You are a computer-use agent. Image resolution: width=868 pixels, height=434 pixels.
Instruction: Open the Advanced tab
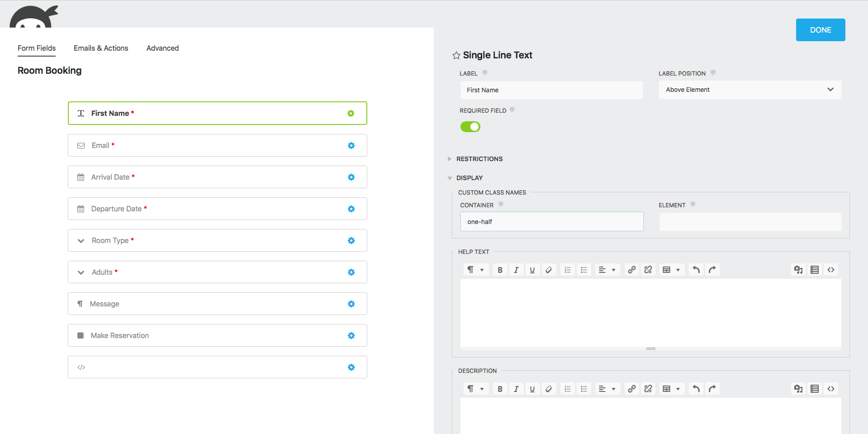(162, 48)
